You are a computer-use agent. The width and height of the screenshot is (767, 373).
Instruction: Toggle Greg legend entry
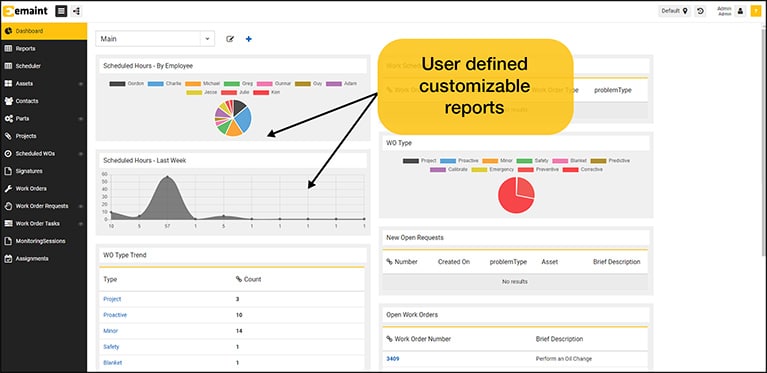pos(238,84)
